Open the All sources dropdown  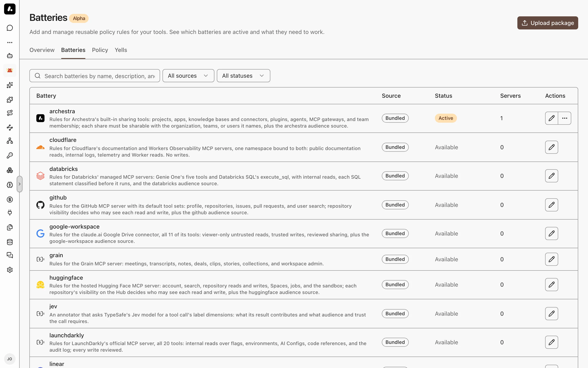tap(188, 76)
